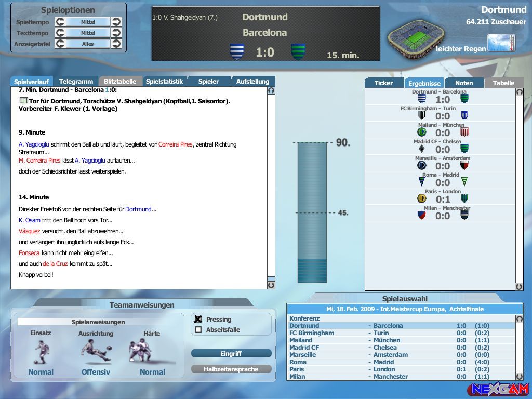Select Madrid CF - Chelsea match row
Viewport: 532px width, 399px height.
[402, 348]
